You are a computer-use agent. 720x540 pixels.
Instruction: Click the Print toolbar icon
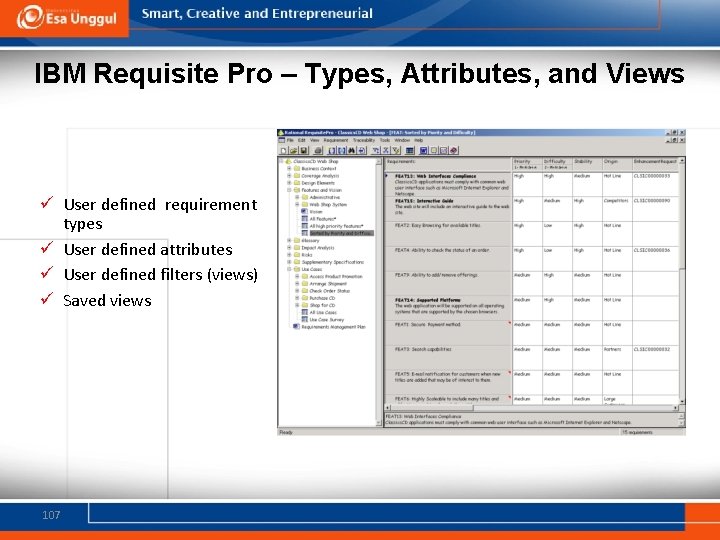318,150
